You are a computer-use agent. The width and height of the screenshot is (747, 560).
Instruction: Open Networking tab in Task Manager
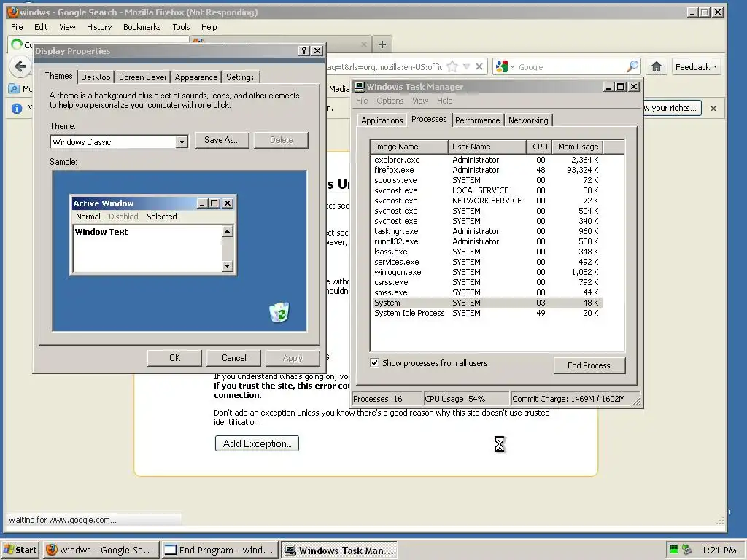coord(528,120)
